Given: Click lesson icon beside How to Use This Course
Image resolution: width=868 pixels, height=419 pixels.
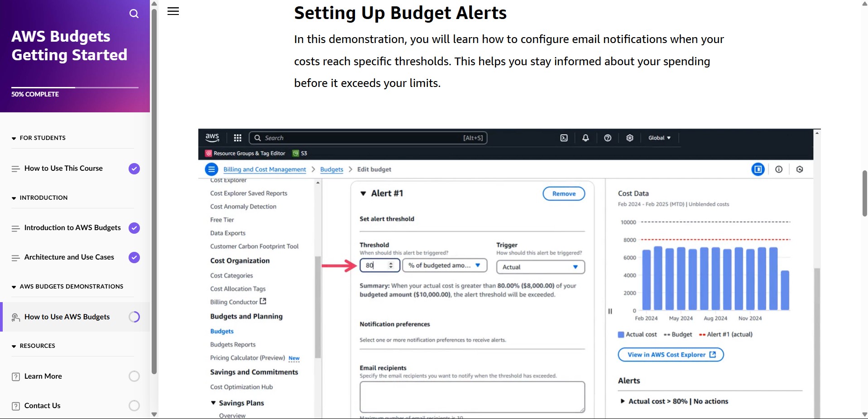Looking at the screenshot, I should 15,169.
